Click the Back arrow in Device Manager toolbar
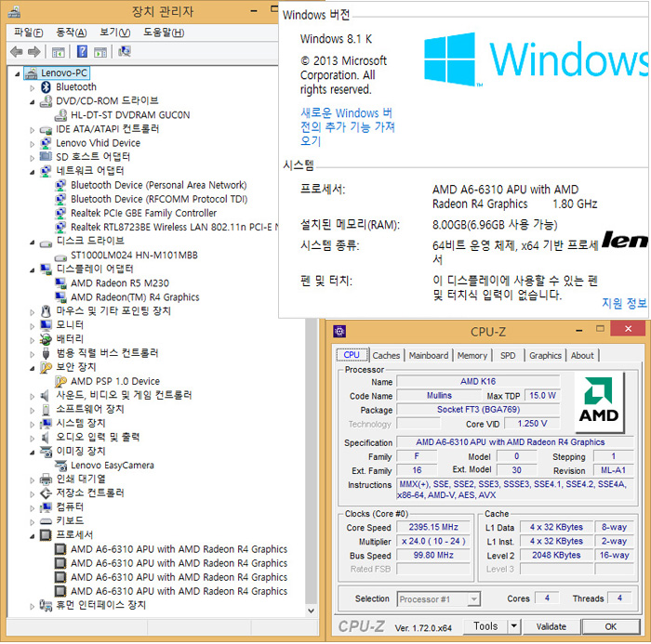 [17, 52]
